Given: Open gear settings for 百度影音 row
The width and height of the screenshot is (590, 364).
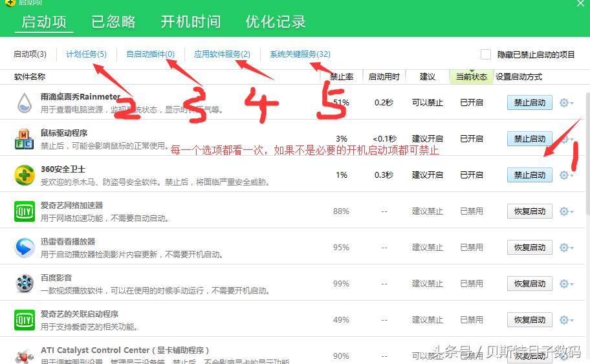Looking at the screenshot, I should [566, 284].
